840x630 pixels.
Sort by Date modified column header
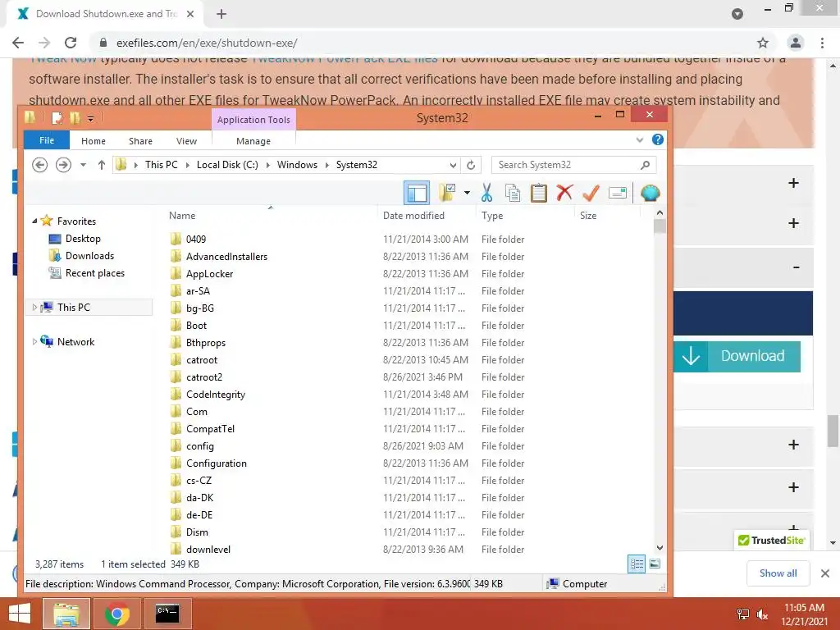pos(413,216)
